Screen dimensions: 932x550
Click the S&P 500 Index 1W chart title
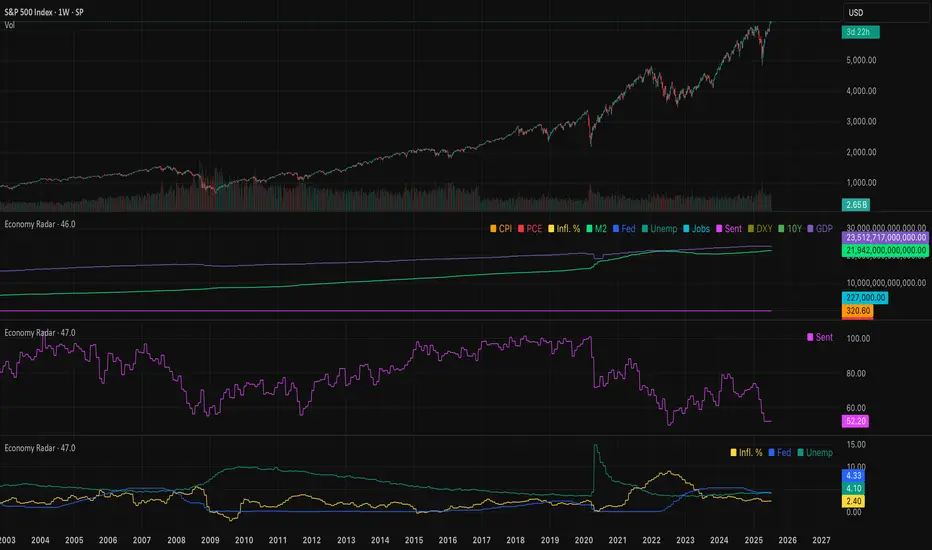44,12
